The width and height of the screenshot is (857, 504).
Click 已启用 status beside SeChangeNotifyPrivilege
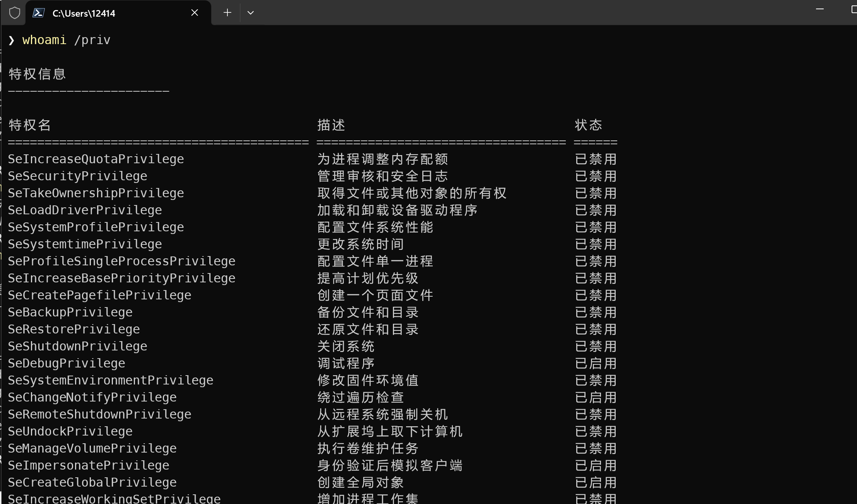click(596, 397)
